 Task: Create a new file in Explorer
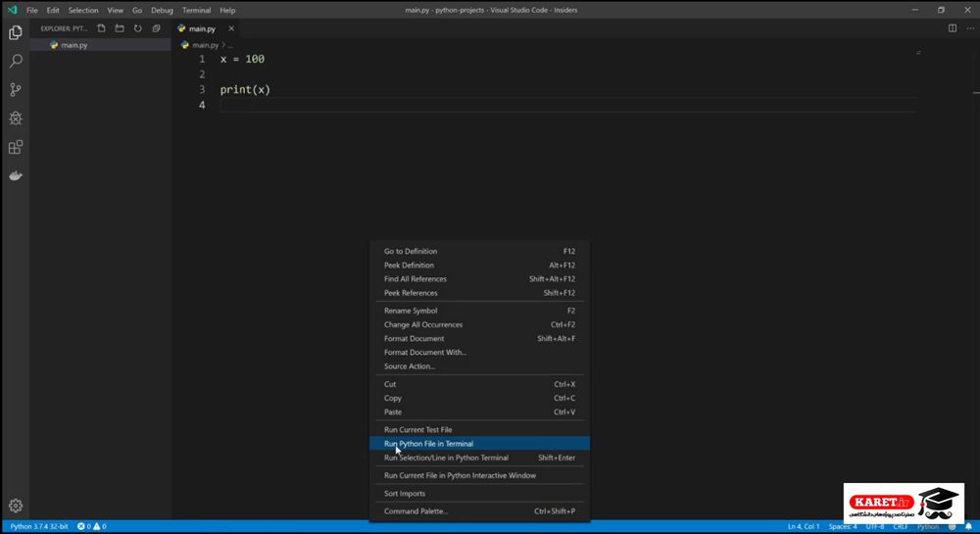[101, 28]
